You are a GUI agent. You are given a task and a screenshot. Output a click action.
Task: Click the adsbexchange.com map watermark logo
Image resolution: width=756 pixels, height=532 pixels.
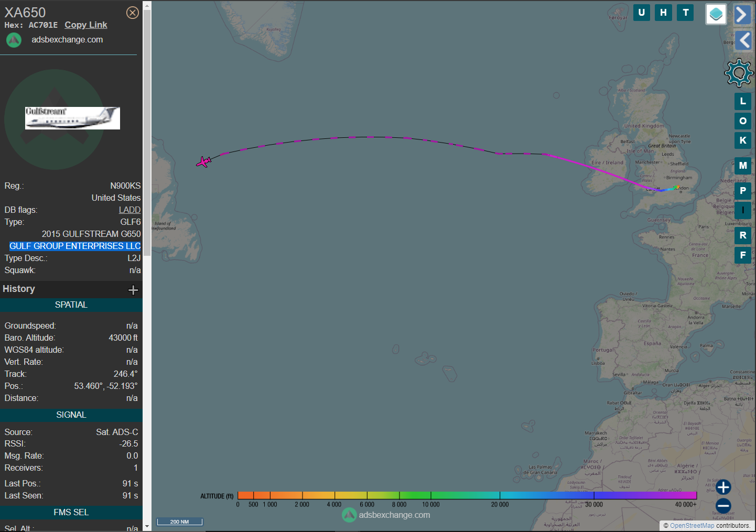pyautogui.click(x=386, y=515)
